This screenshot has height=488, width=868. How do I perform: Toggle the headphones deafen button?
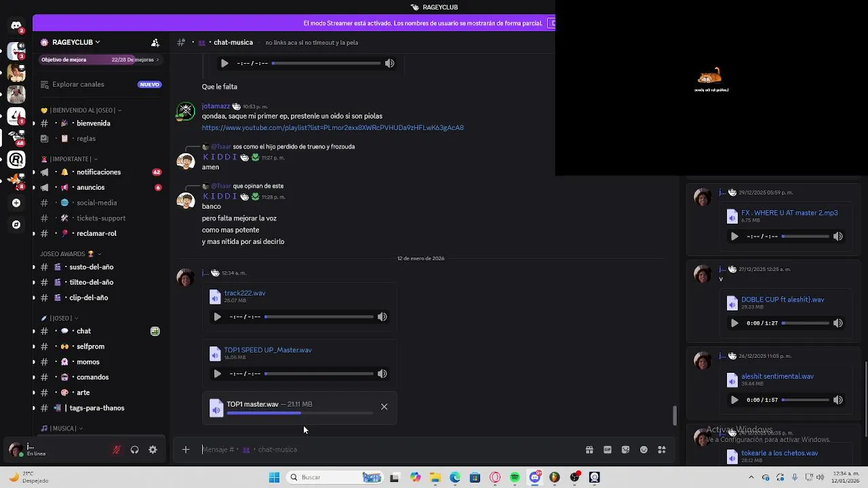click(x=134, y=449)
